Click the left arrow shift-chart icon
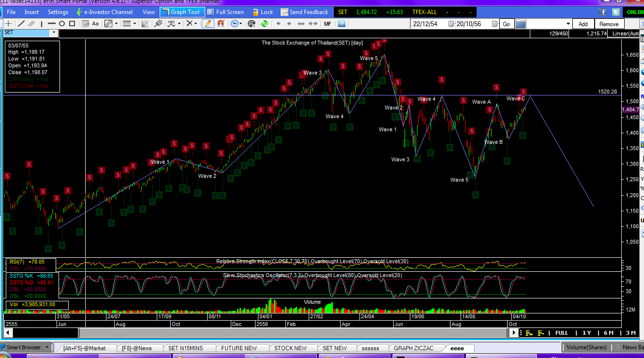Screen dimensions: 644x358 point(278,24)
